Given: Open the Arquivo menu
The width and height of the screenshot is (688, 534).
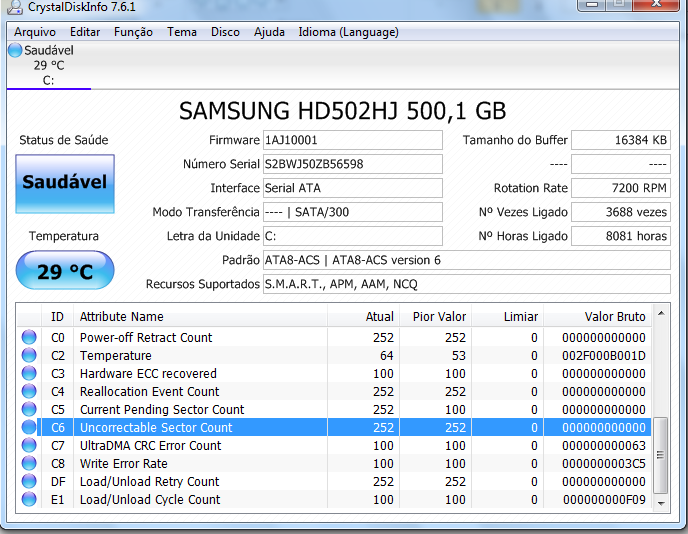Looking at the screenshot, I should pyautogui.click(x=35, y=32).
